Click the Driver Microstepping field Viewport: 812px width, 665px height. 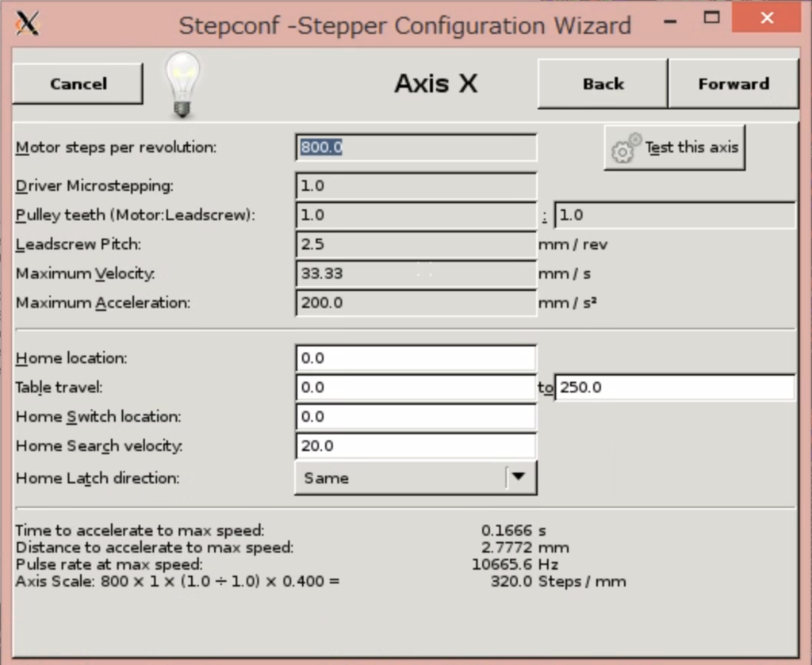click(416, 185)
